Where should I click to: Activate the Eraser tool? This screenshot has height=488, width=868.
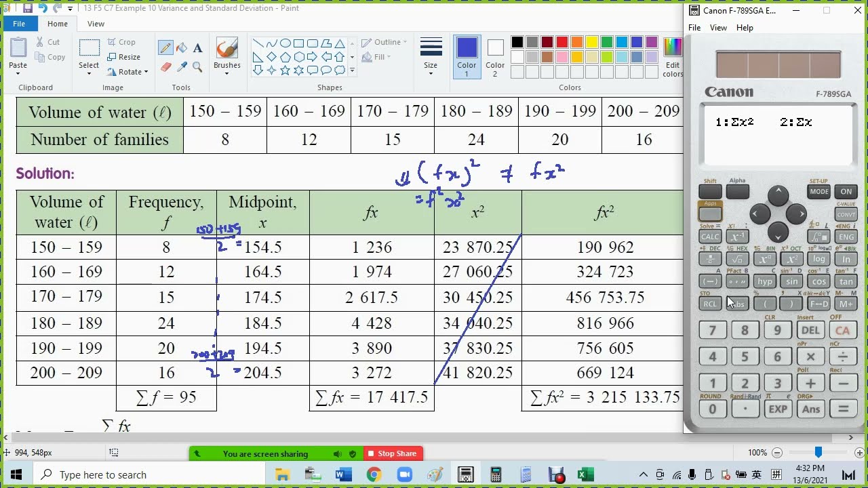point(165,66)
